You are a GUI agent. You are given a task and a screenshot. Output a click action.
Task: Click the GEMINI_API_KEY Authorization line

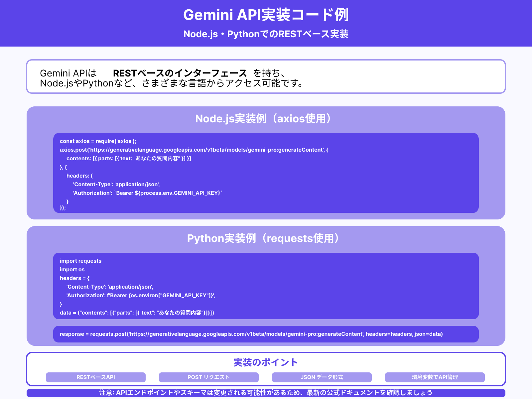point(147,193)
